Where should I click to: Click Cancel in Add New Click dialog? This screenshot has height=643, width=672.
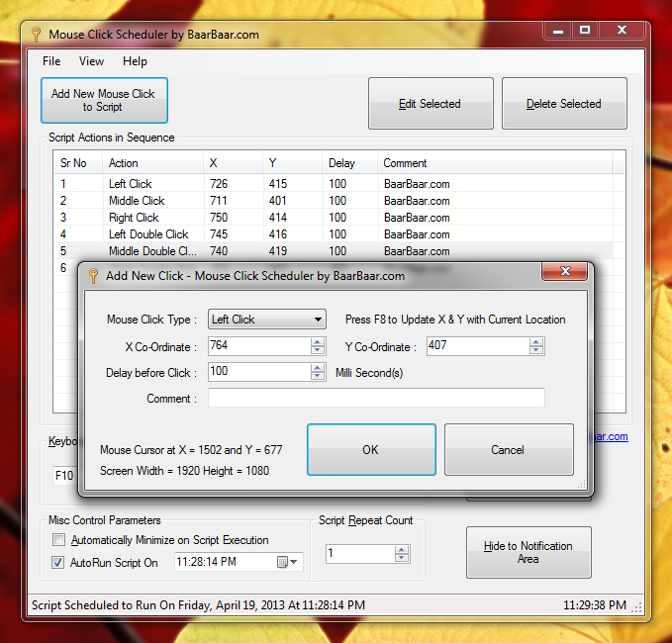point(509,449)
